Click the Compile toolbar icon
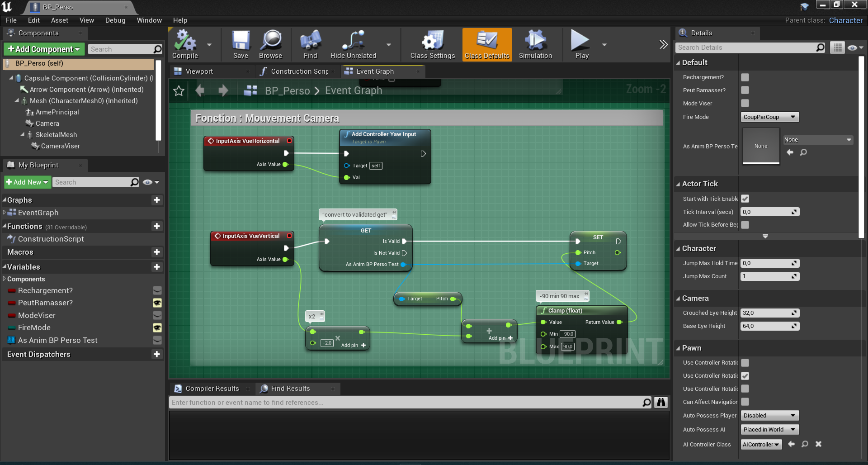The width and height of the screenshot is (868, 465). click(x=185, y=44)
